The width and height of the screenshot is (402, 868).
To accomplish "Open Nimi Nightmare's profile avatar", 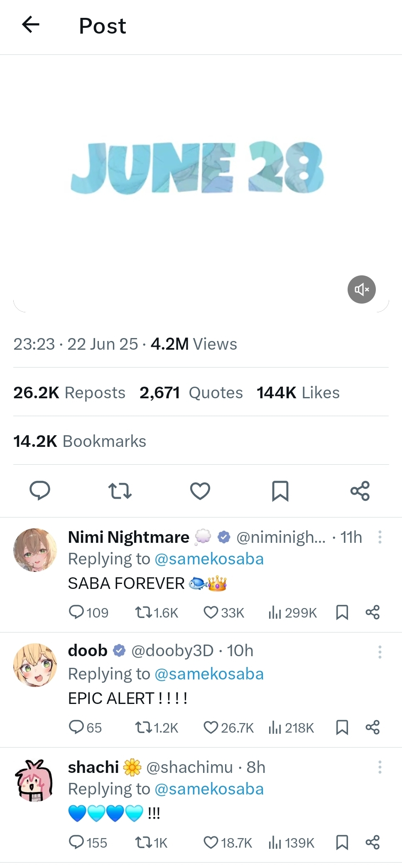I will pyautogui.click(x=35, y=550).
